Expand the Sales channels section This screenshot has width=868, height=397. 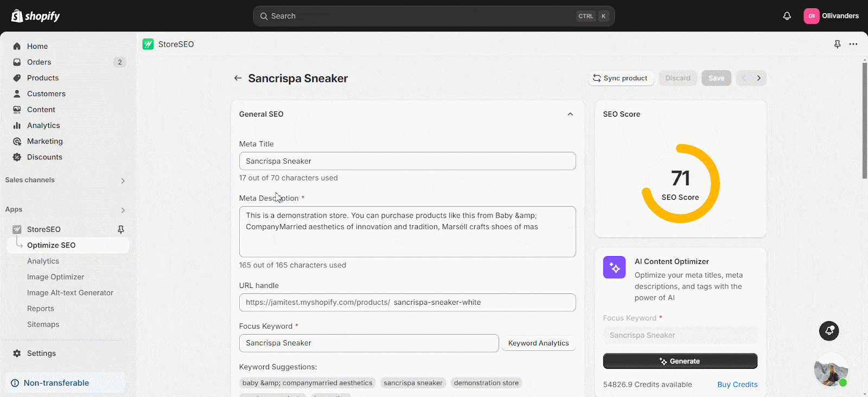[x=123, y=181]
